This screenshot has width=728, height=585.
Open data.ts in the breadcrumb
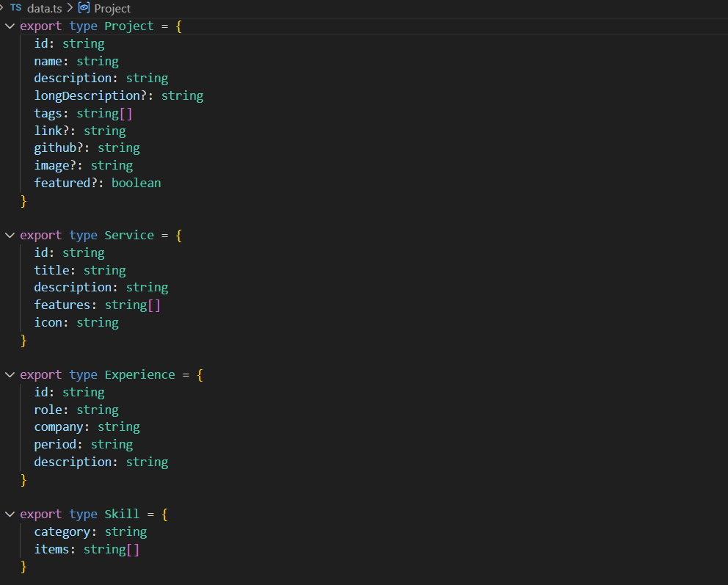[44, 8]
